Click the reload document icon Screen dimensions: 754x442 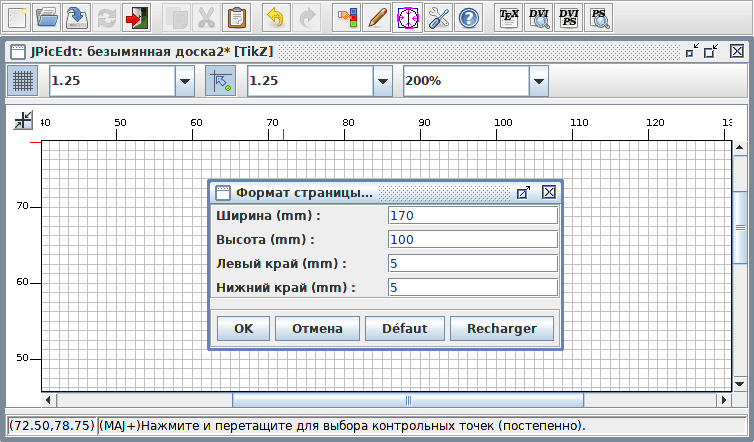106,18
